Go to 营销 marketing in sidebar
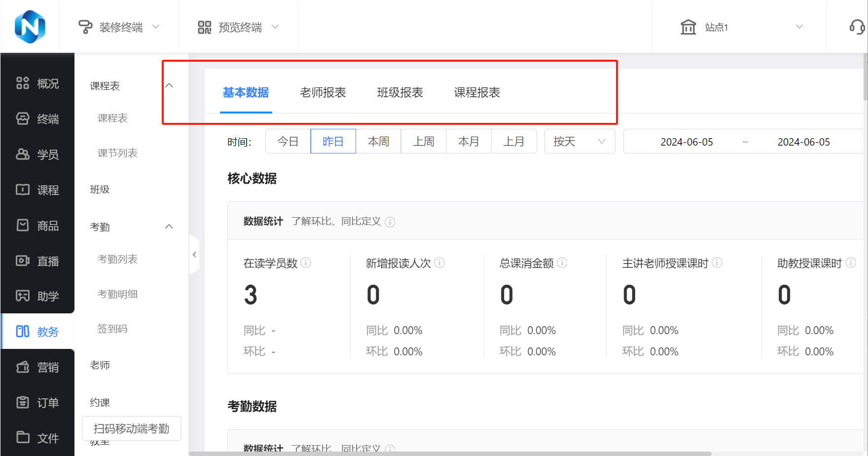Screen dimensions: 868x456 pyautogui.click(x=37, y=367)
